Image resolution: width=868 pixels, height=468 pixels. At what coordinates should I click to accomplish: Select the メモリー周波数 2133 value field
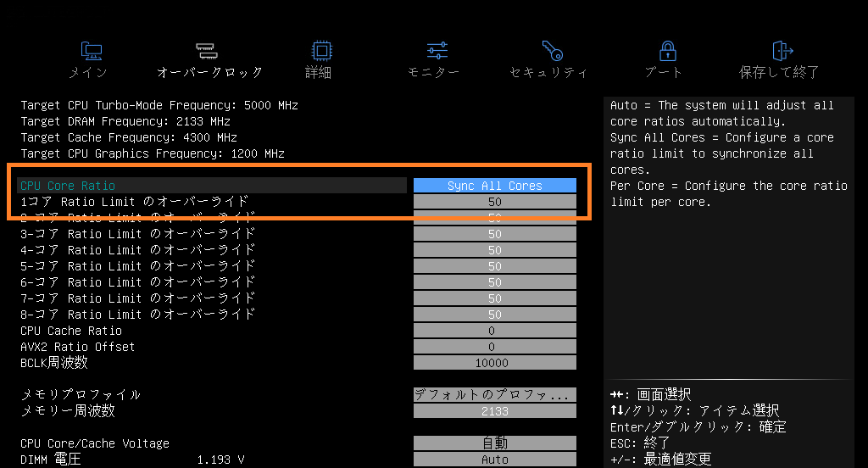[495, 411]
